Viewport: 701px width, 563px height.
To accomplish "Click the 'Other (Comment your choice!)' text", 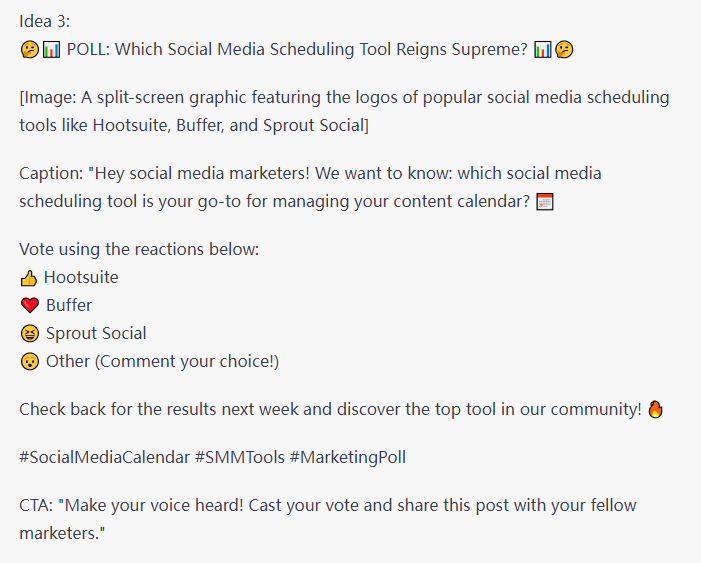I will pyautogui.click(x=162, y=361).
